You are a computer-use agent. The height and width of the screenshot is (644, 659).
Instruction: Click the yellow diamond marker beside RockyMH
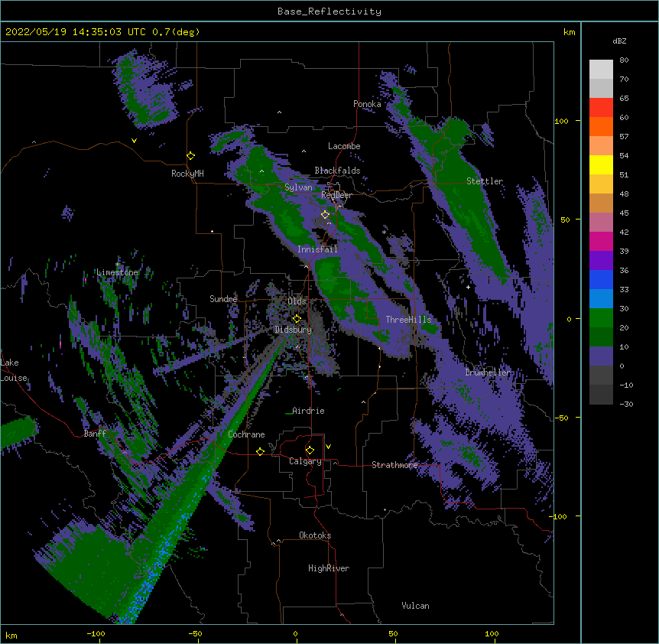click(x=191, y=156)
